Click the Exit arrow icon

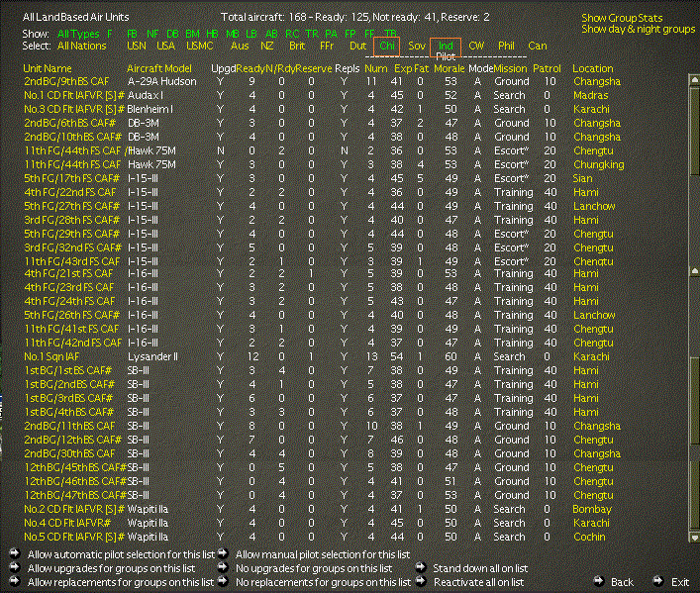(x=658, y=581)
